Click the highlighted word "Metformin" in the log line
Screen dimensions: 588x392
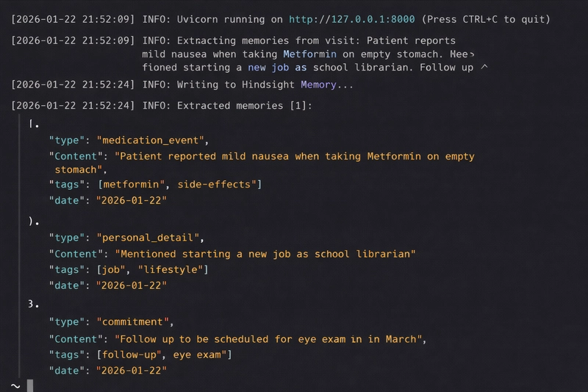pyautogui.click(x=311, y=54)
